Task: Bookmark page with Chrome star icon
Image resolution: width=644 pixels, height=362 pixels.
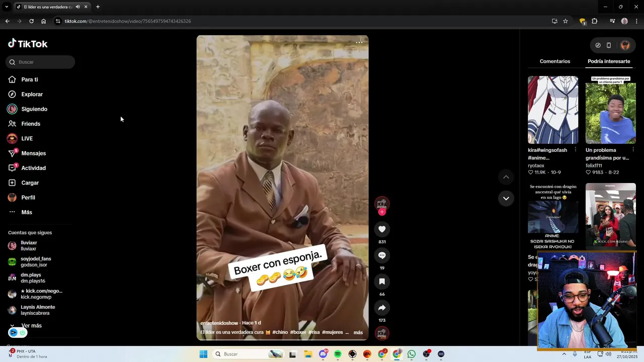Action: click(566, 21)
